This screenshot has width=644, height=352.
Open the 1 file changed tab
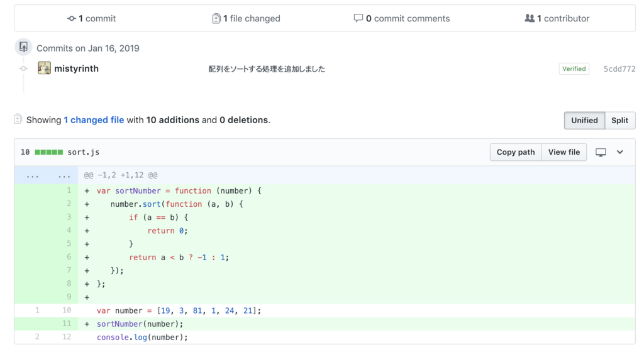[x=246, y=18]
